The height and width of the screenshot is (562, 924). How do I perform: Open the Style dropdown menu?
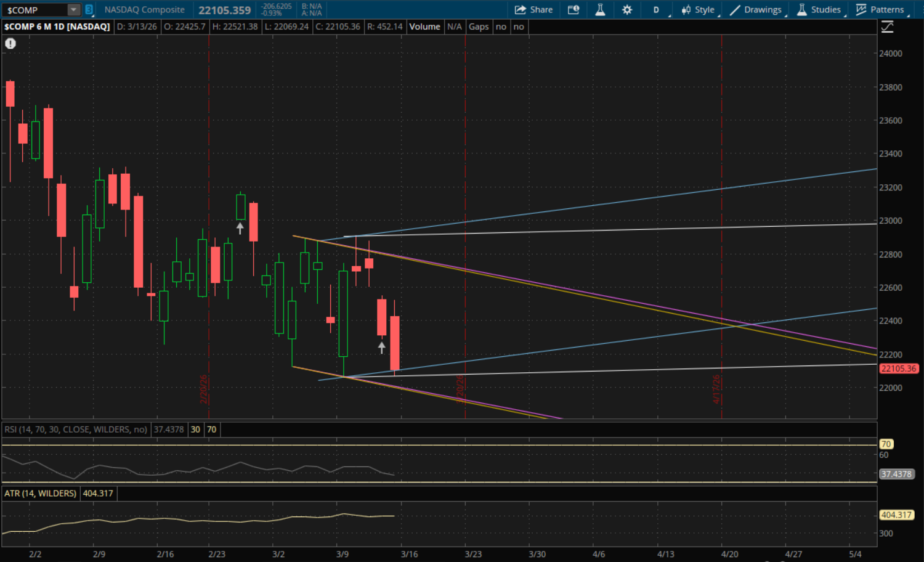pos(698,10)
